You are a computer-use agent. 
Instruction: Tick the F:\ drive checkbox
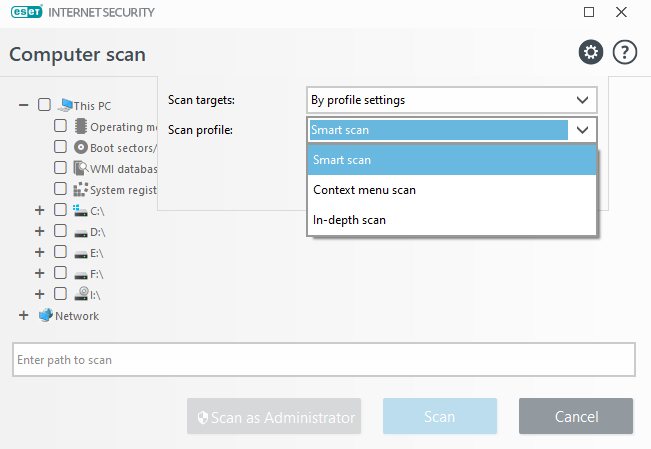tap(60, 273)
